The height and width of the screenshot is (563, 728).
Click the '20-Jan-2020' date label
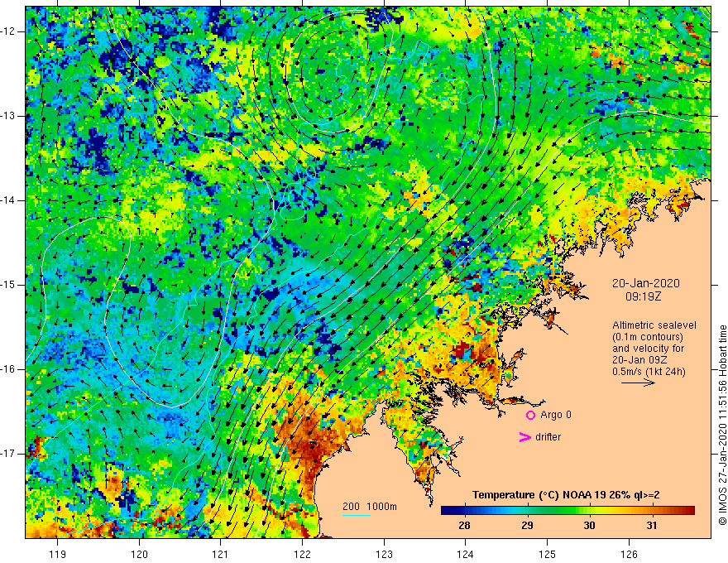(646, 283)
